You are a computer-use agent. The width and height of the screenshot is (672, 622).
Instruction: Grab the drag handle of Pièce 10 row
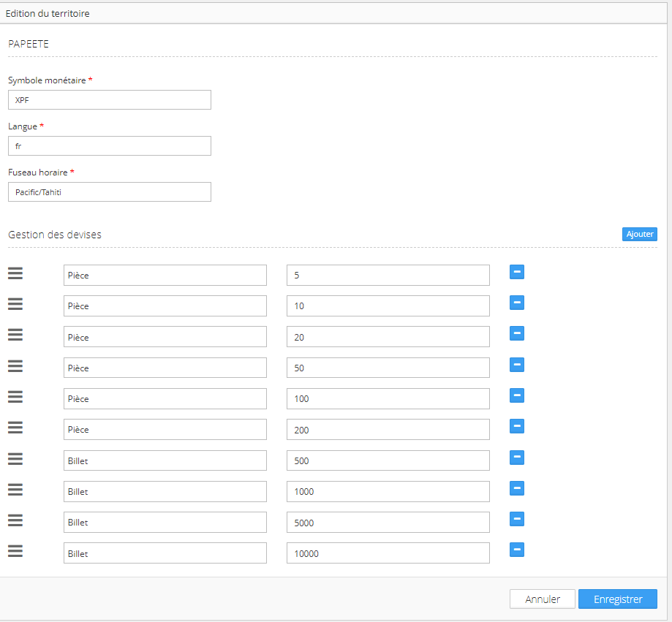pos(15,304)
